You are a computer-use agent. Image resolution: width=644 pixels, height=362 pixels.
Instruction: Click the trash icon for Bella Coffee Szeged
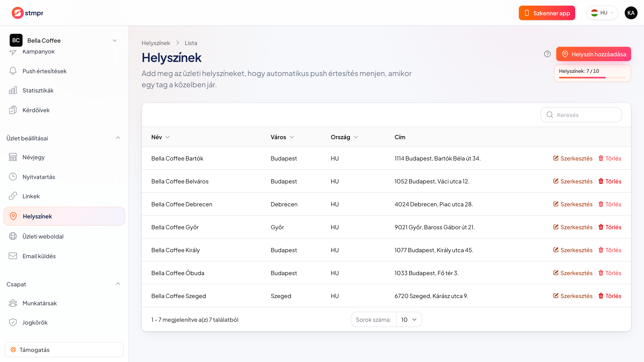601,296
